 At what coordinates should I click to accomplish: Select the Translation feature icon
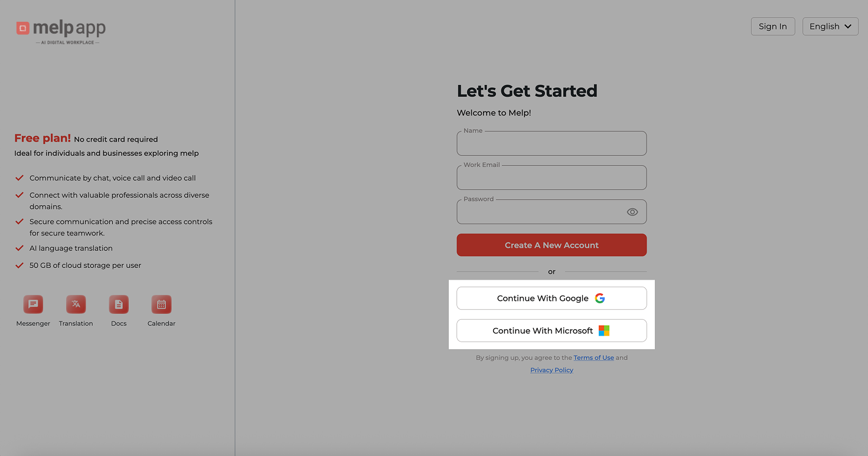pyautogui.click(x=76, y=304)
